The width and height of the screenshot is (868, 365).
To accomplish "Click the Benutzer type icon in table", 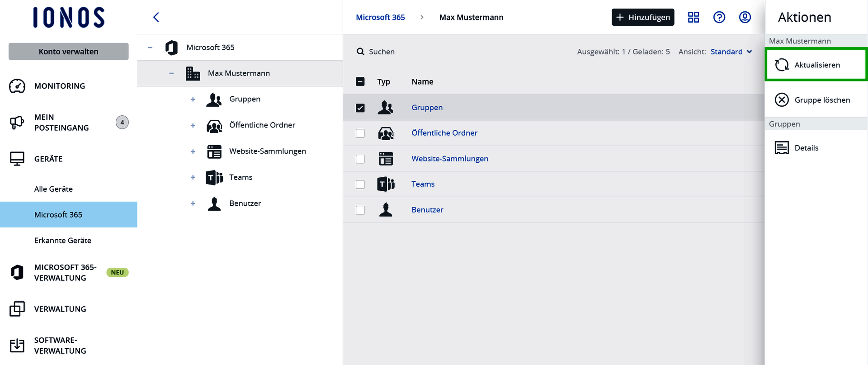I will 386,210.
